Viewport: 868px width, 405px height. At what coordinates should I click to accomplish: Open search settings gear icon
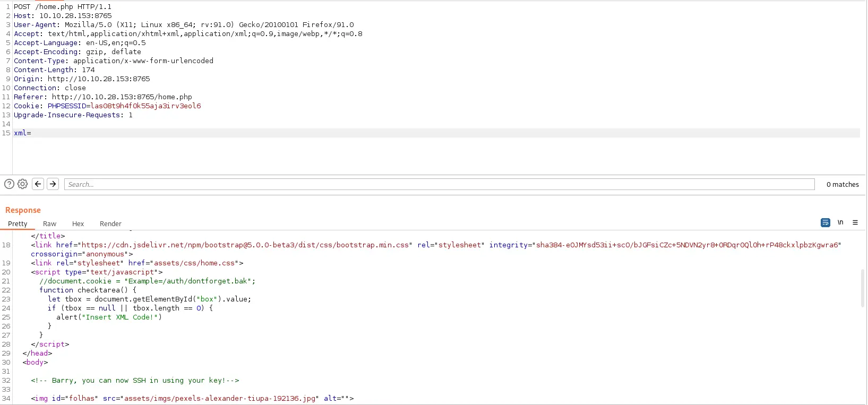click(22, 184)
